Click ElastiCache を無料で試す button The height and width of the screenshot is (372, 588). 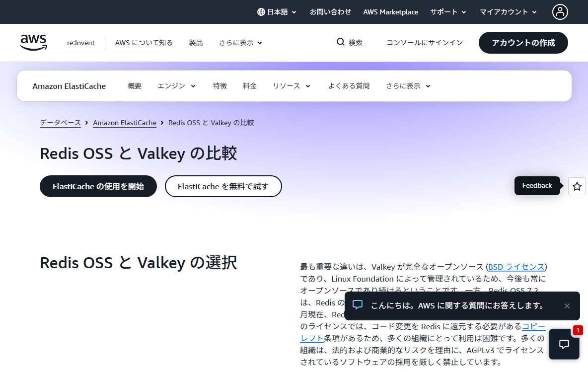223,186
